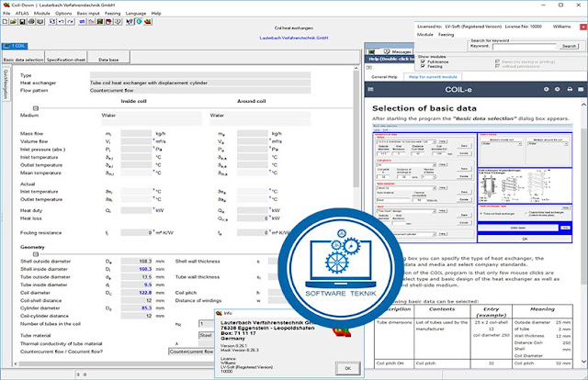Toggle the Full-licence checkbox
This screenshot has height=380, width=588.
click(423, 61)
